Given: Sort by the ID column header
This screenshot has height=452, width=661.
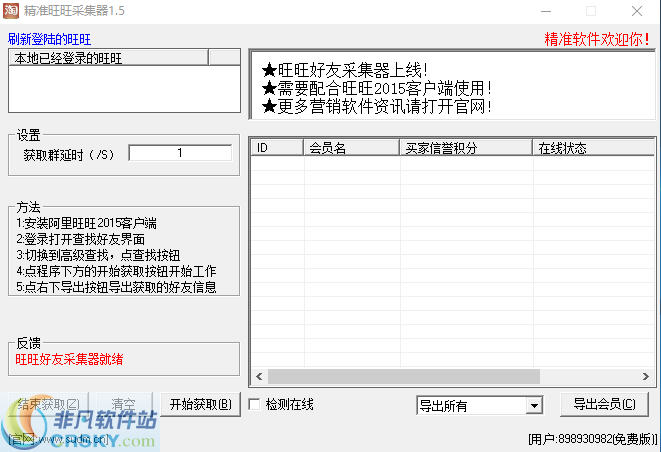Looking at the screenshot, I should 277,148.
